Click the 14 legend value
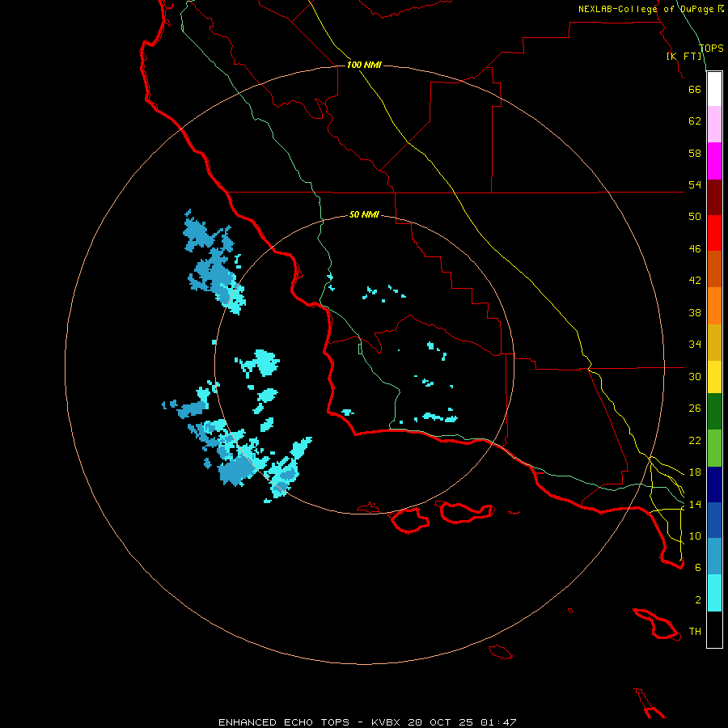The image size is (728, 728). 695,504
